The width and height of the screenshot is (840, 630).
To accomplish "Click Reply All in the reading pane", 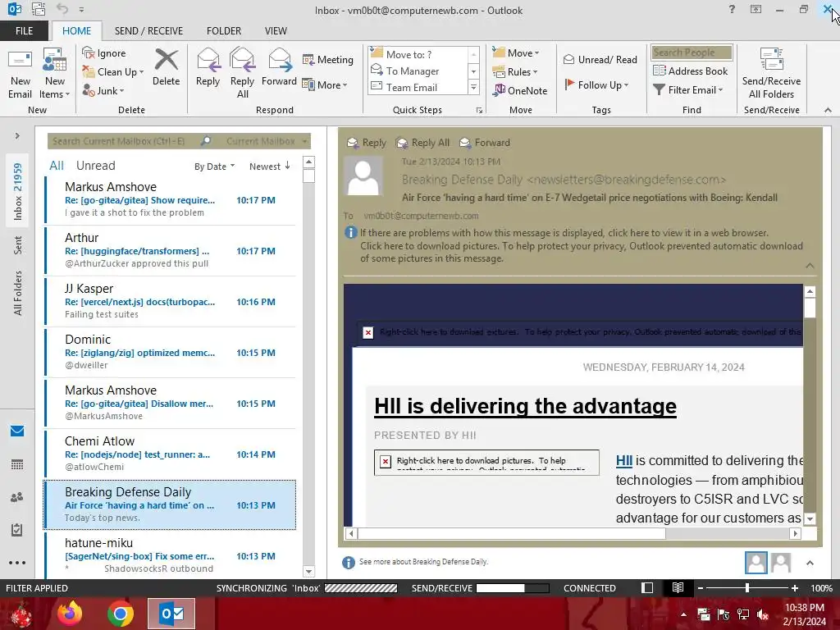I will pos(422,143).
